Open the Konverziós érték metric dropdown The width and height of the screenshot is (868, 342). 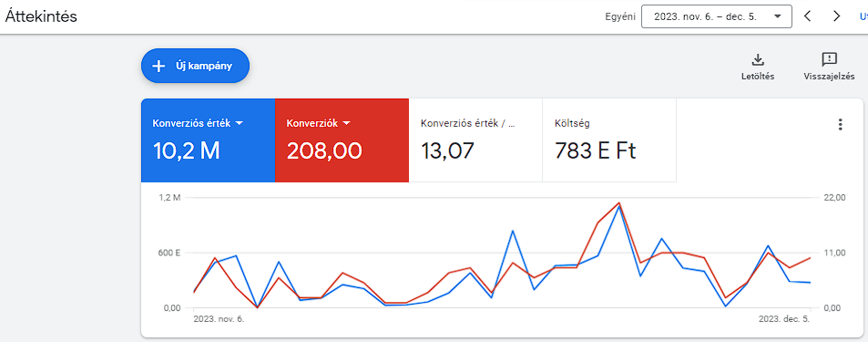click(240, 124)
